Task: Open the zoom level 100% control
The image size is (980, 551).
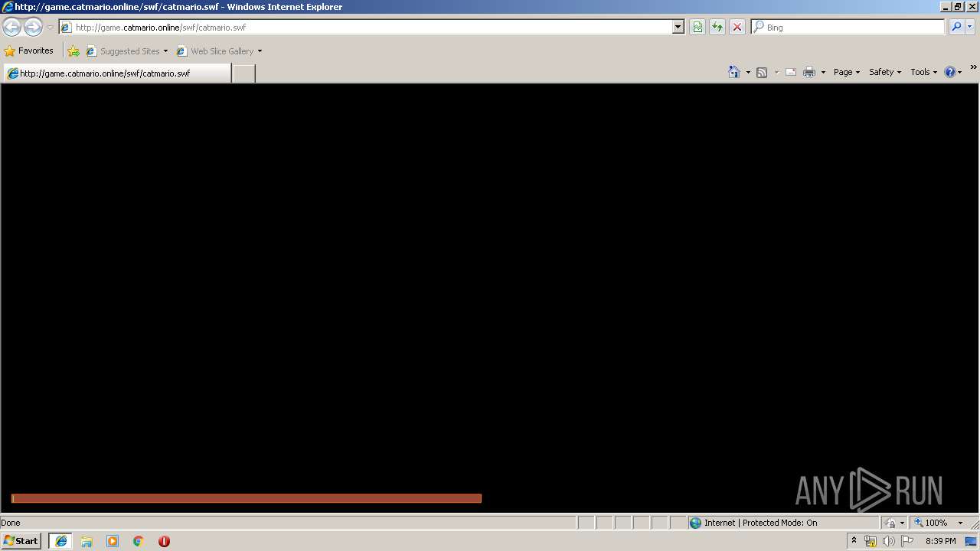Action: point(931,523)
